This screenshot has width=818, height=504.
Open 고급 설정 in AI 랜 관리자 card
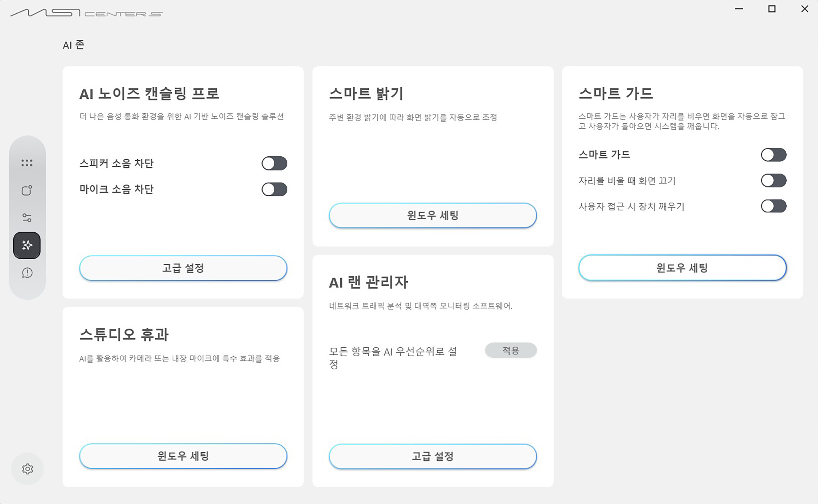[x=433, y=456]
